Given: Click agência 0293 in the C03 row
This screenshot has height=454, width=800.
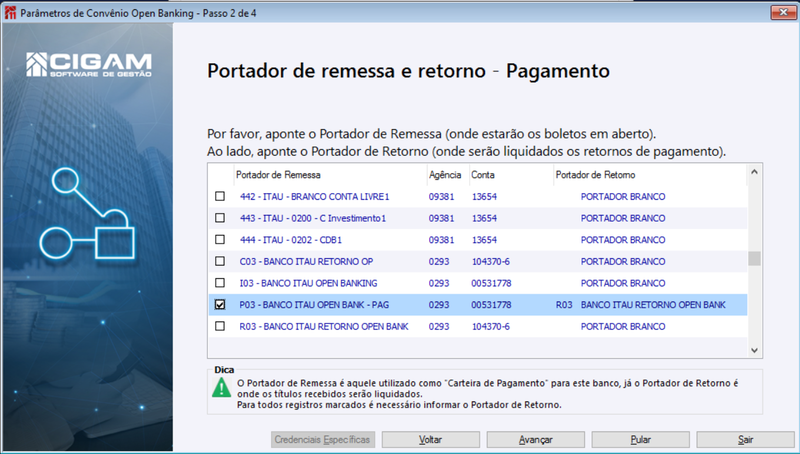Looking at the screenshot, I should click(439, 262).
